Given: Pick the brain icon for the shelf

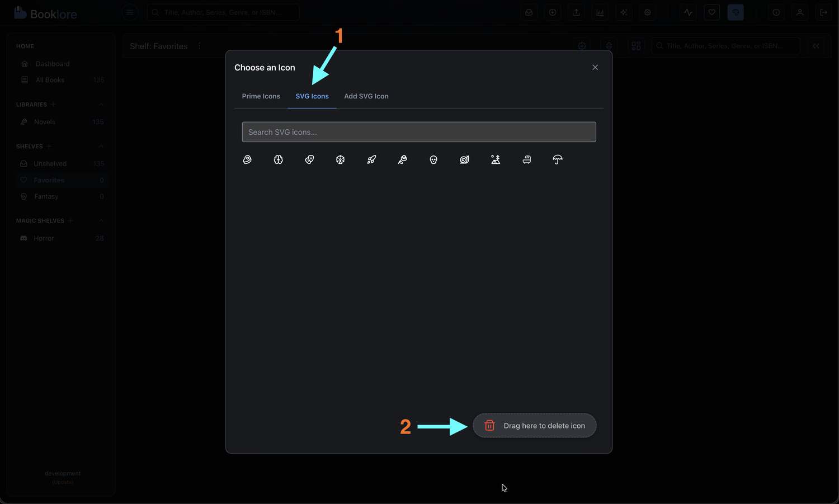Looking at the screenshot, I should tap(278, 159).
